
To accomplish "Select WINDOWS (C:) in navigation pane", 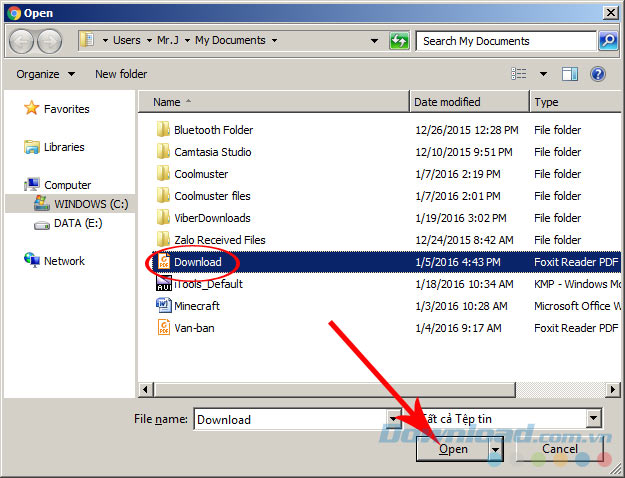I will (x=91, y=204).
